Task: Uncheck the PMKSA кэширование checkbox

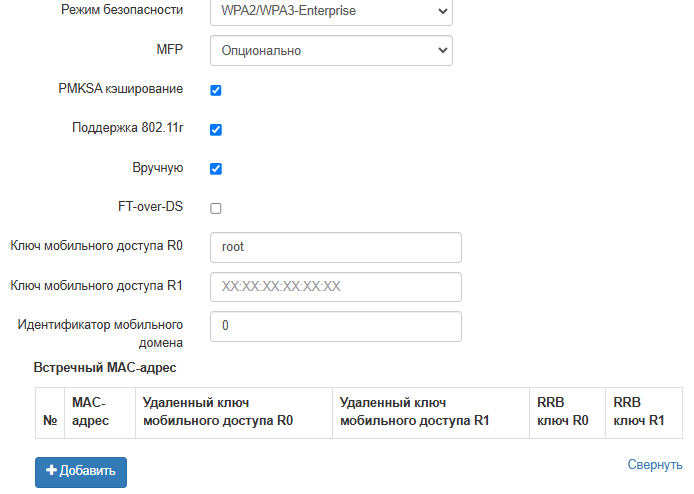Action: 216,90
